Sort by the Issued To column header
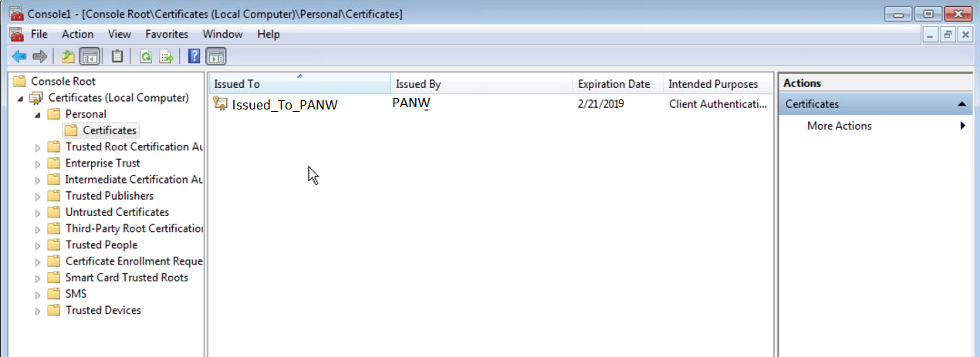This screenshot has width=980, height=357. [299, 84]
